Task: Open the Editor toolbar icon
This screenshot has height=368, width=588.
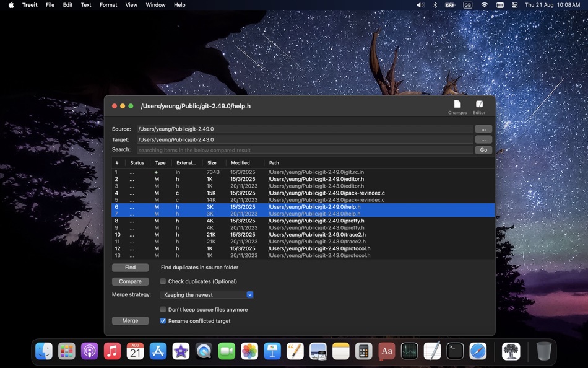Action: (479, 107)
